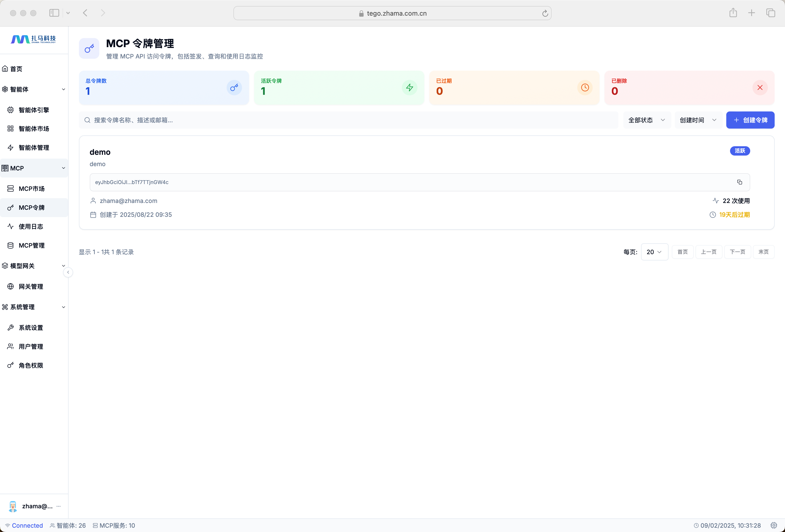Click the page reload icon in address bar

(545, 14)
